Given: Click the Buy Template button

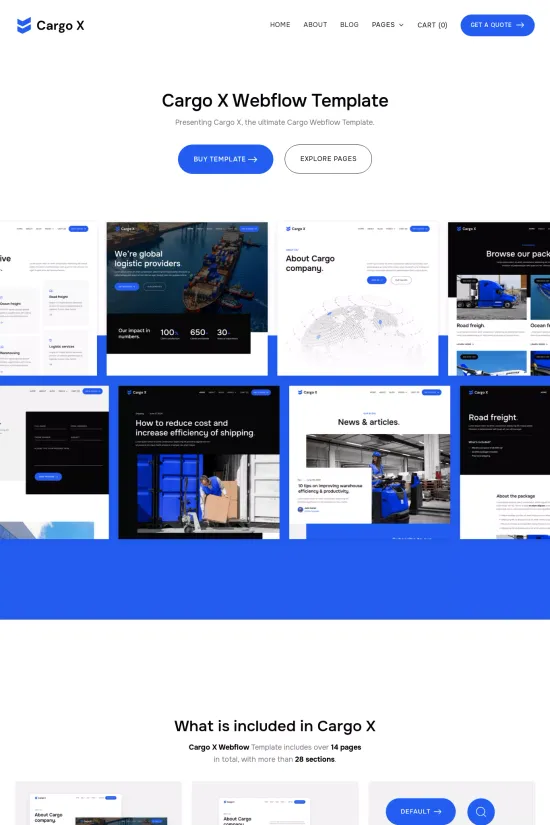Looking at the screenshot, I should [225, 159].
